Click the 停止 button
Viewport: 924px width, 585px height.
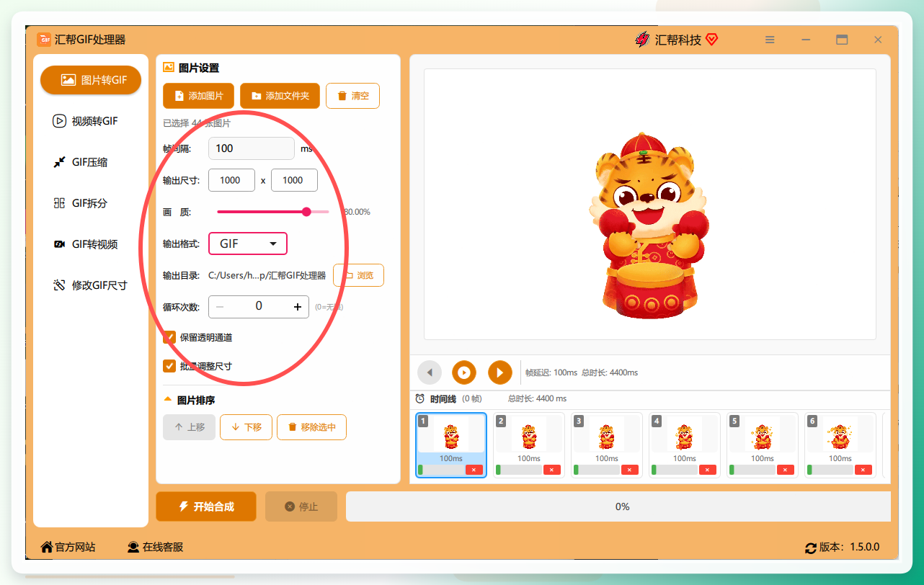click(301, 506)
